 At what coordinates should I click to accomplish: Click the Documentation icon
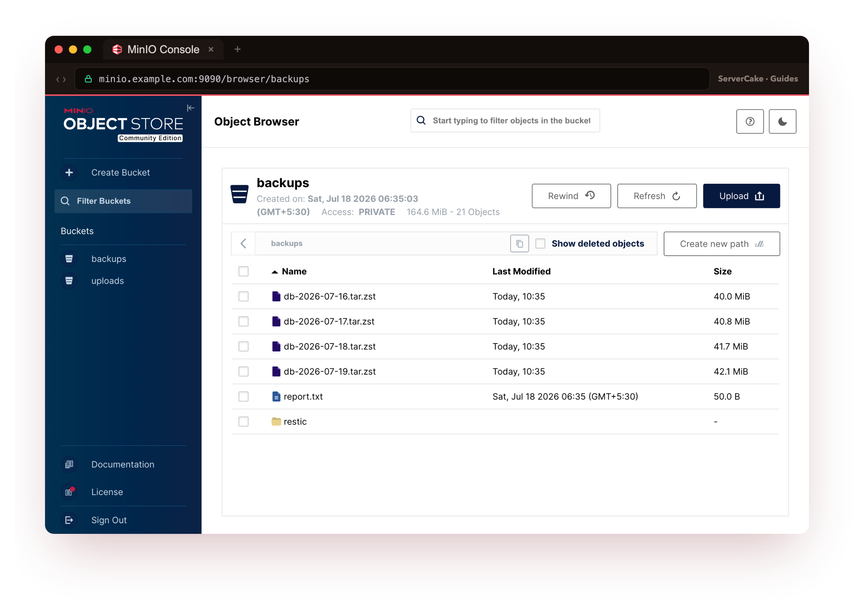click(69, 465)
